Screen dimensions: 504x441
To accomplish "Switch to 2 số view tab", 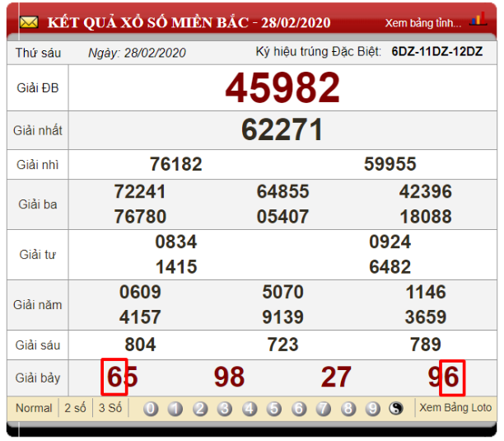I will pos(77,408).
